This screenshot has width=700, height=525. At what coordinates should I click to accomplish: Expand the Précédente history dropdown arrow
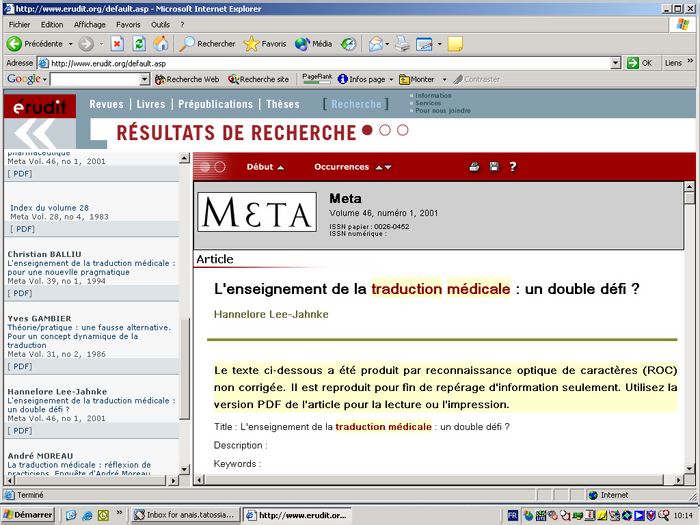click(x=71, y=44)
